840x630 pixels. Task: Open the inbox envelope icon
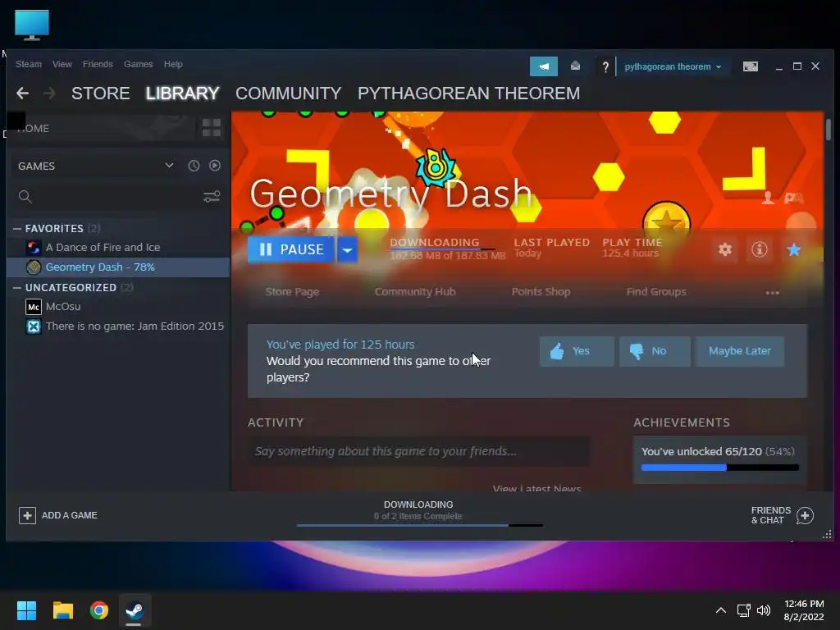coord(575,66)
